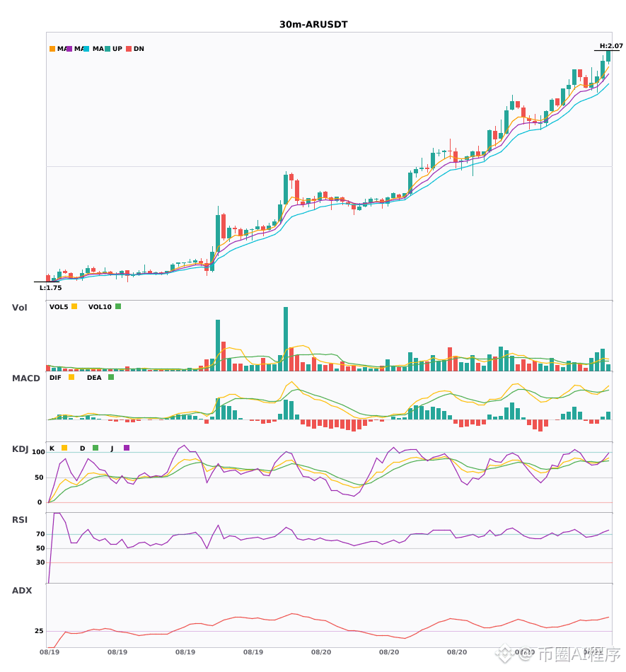Click the green VOL10 legend swatch
626x672 pixels.
[118, 306]
